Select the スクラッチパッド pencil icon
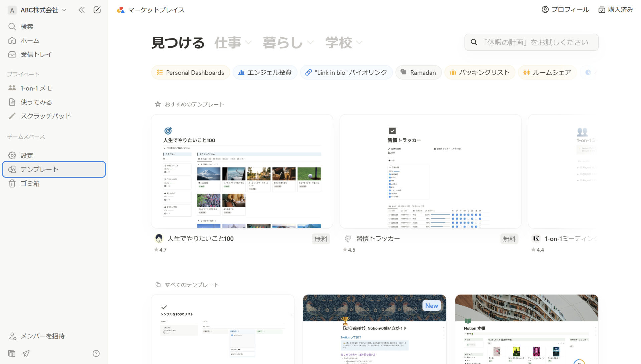641x364 pixels. (x=12, y=116)
